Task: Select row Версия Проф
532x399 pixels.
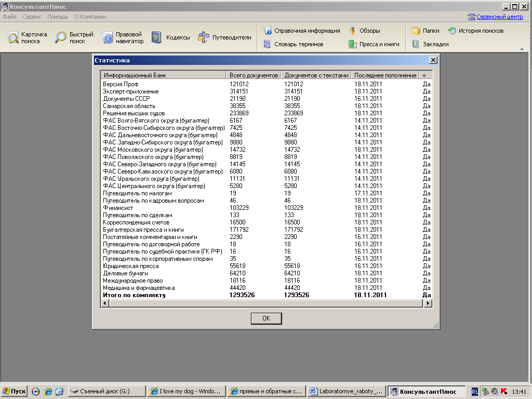Action: pos(267,84)
